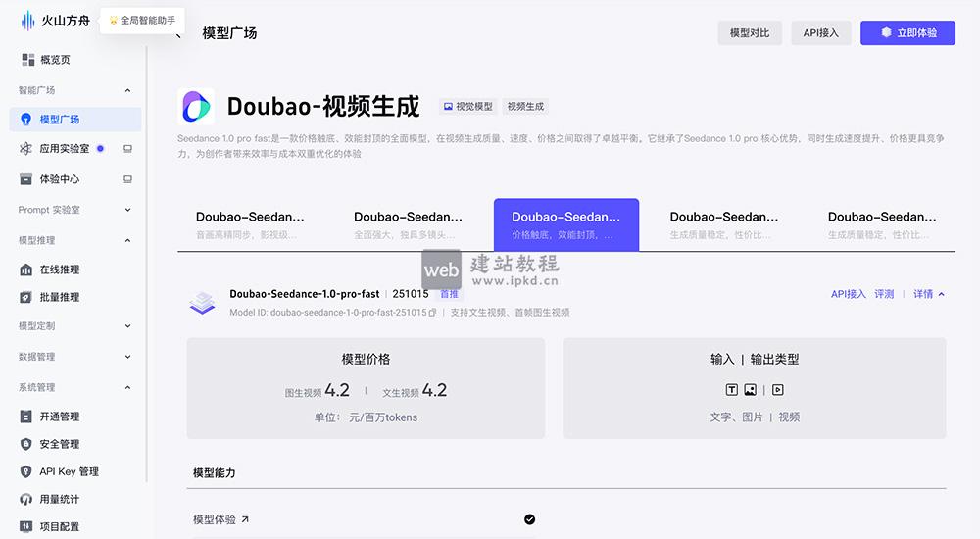Open 批量推理 in sidebar
980x539 pixels.
[x=60, y=297]
